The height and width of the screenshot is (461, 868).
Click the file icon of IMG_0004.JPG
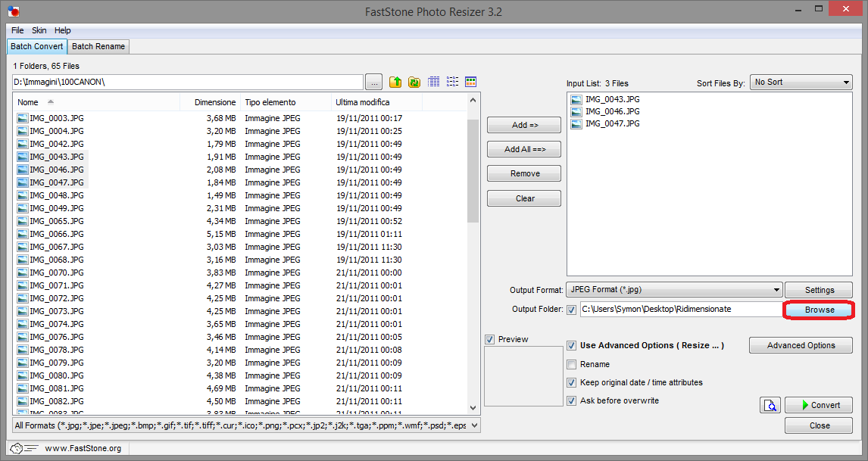point(23,131)
